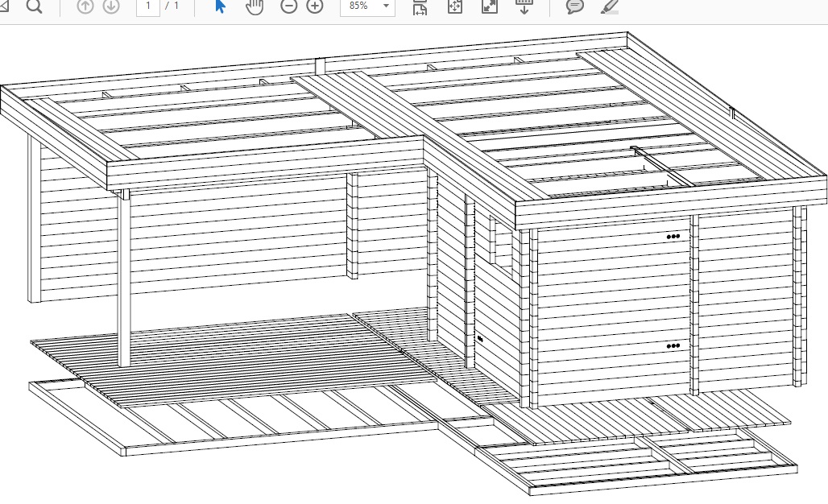Go to next page arrow

pos(111,6)
